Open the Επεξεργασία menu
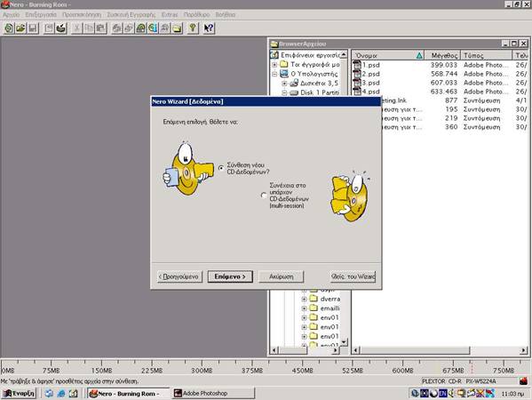 coord(41,14)
